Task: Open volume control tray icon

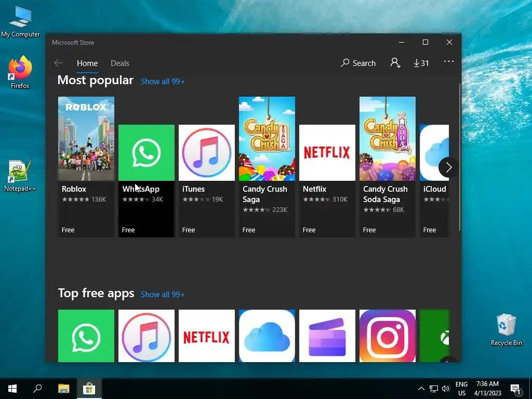Action: coord(446,389)
